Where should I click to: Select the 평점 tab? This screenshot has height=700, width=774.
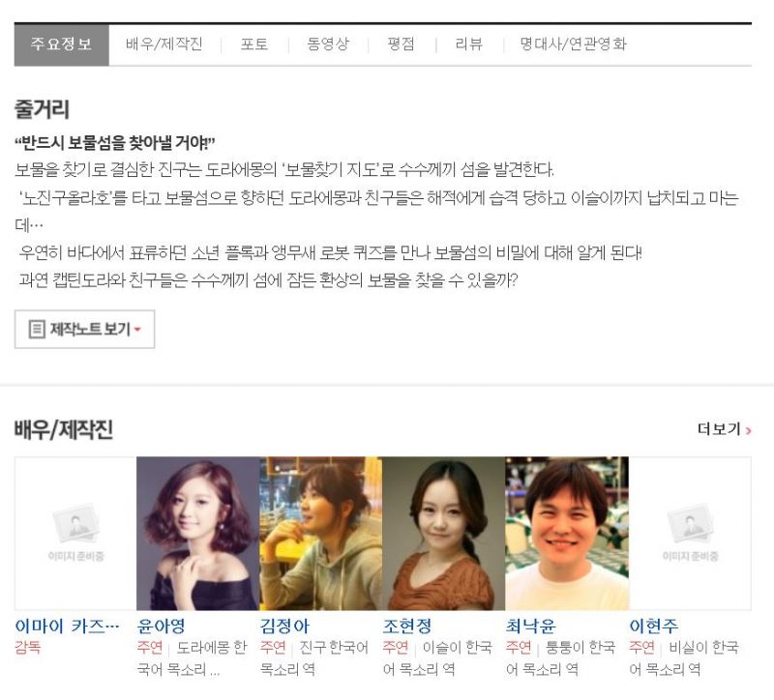[x=401, y=44]
